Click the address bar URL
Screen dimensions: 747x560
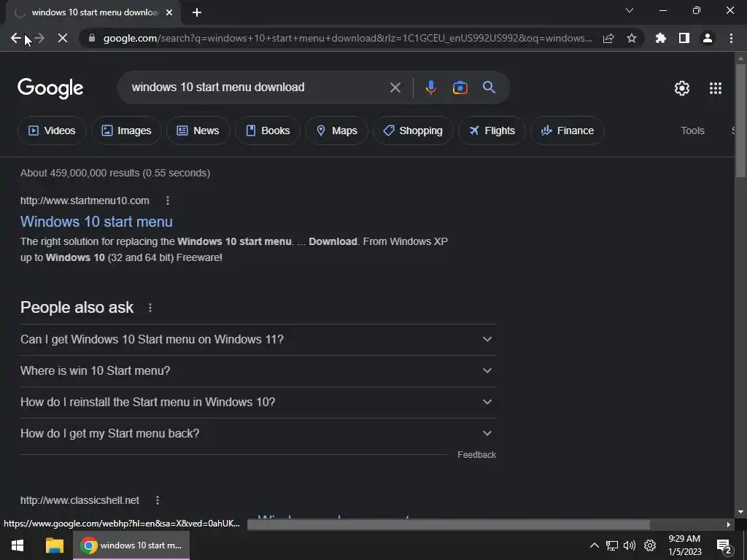pyautogui.click(x=348, y=38)
